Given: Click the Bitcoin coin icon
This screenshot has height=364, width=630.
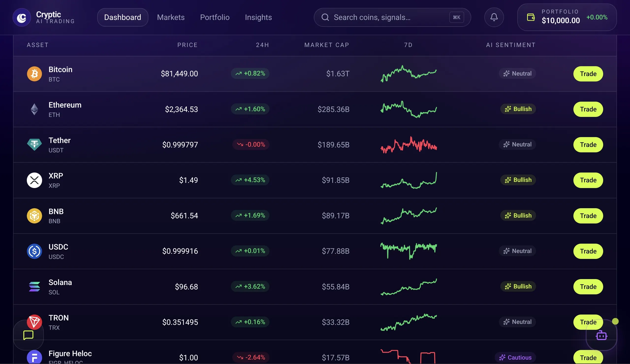Looking at the screenshot, I should [34, 74].
